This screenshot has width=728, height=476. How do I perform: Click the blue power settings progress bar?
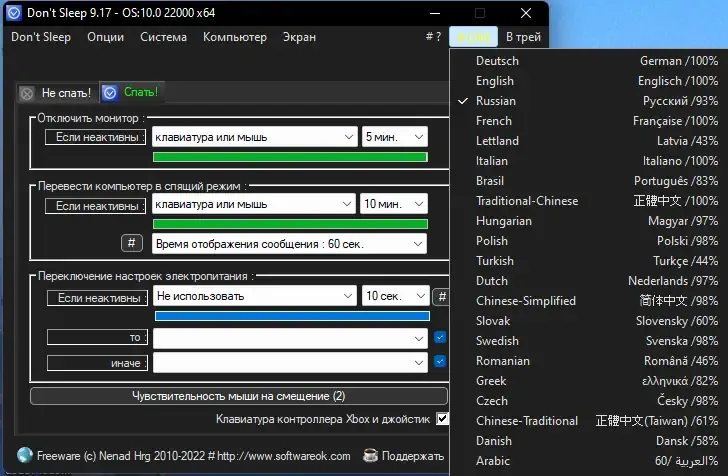292,316
